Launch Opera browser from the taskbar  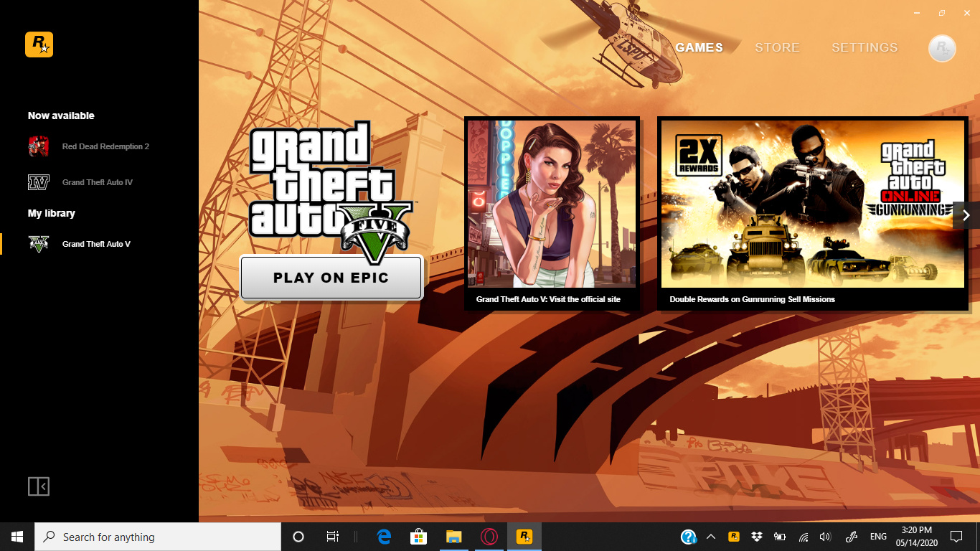489,537
